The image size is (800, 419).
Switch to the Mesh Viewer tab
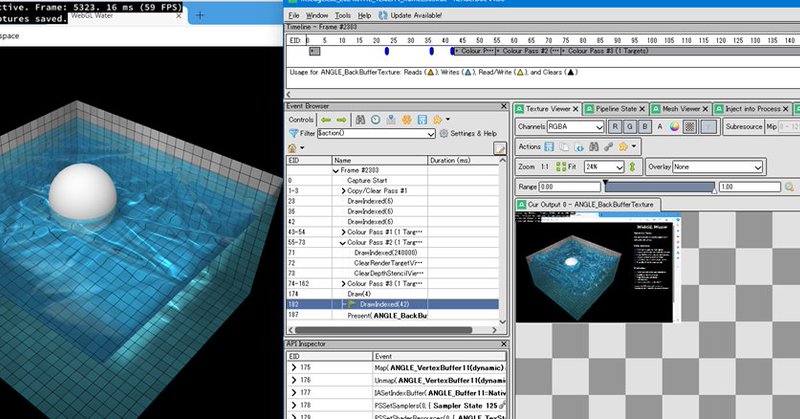click(680, 109)
